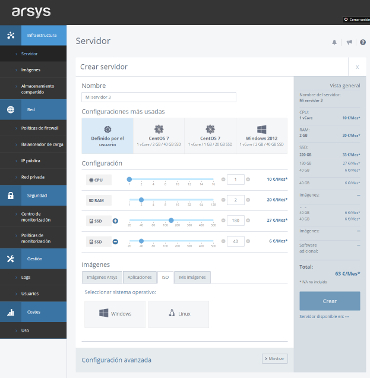Open the help question mark icon
This screenshot has width=370, height=378.
click(363, 42)
